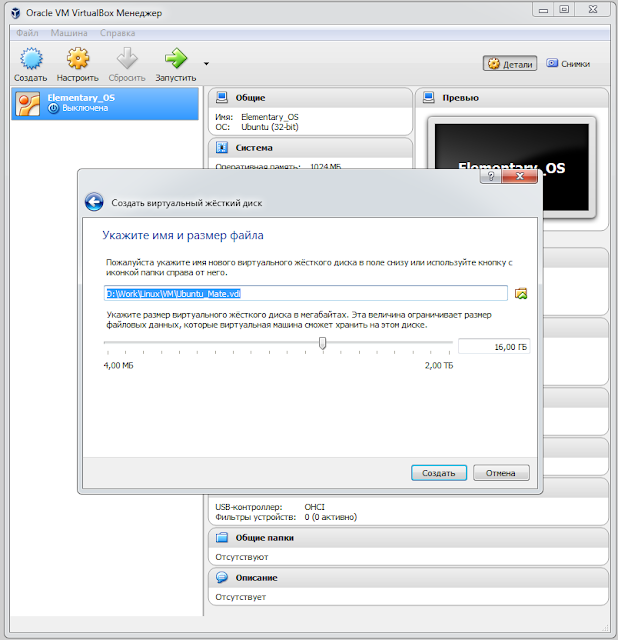
Task: Click the Общие section header icon
Action: click(222, 98)
